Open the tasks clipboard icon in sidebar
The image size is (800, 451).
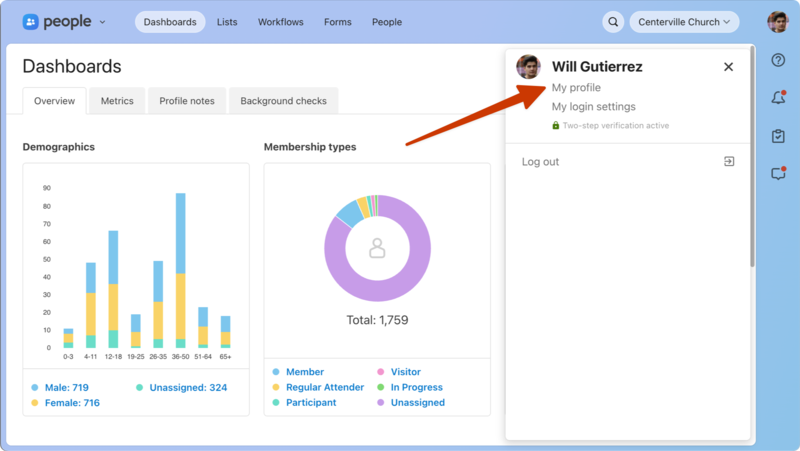778,136
